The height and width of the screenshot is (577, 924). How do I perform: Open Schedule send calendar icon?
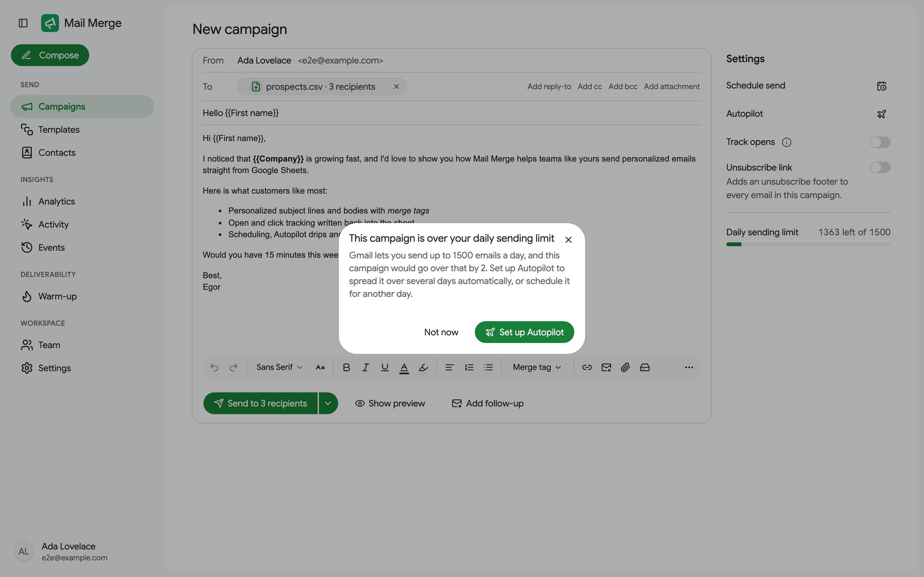coord(881,86)
